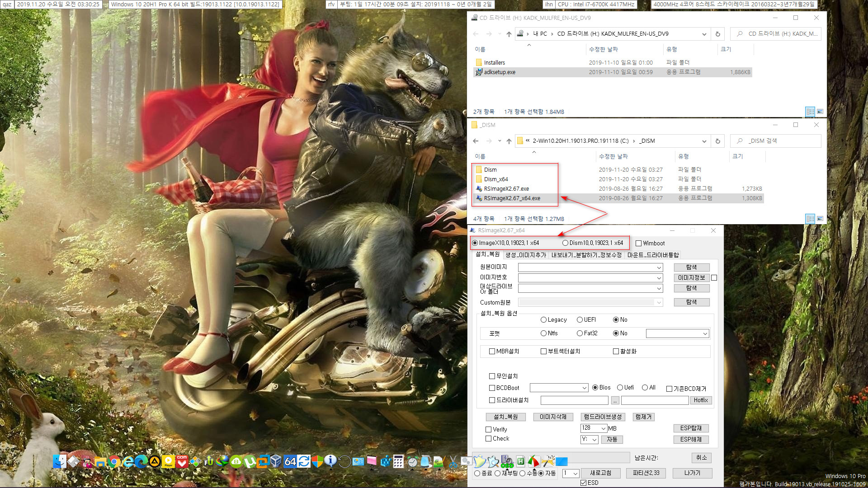Open Internet Download Manager dock icon

222,461
